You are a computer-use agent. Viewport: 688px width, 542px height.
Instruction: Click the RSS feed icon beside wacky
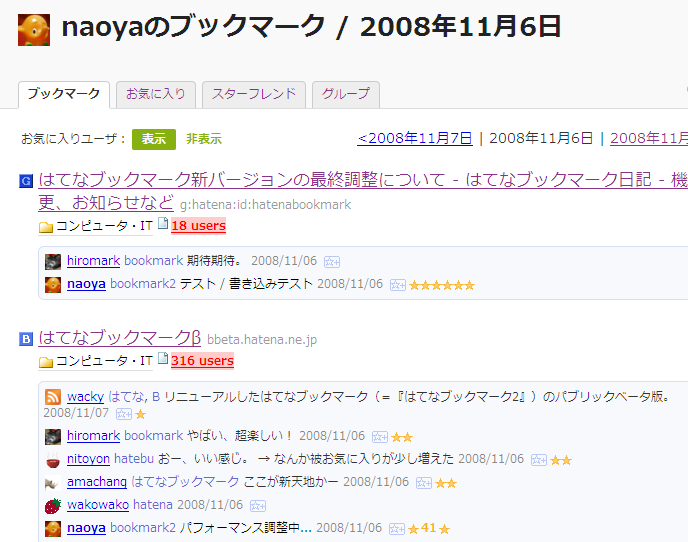(x=53, y=397)
